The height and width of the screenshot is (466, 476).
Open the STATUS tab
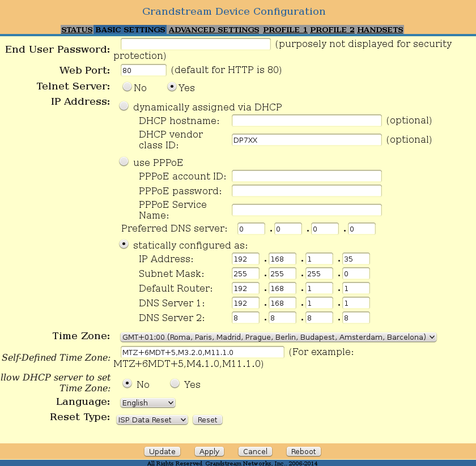pyautogui.click(x=76, y=29)
